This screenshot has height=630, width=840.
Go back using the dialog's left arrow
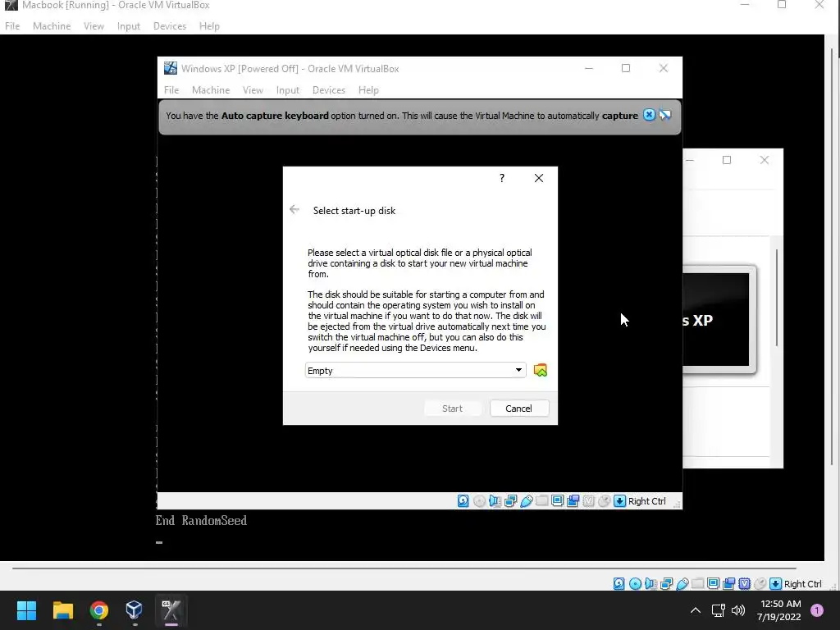[x=294, y=209]
